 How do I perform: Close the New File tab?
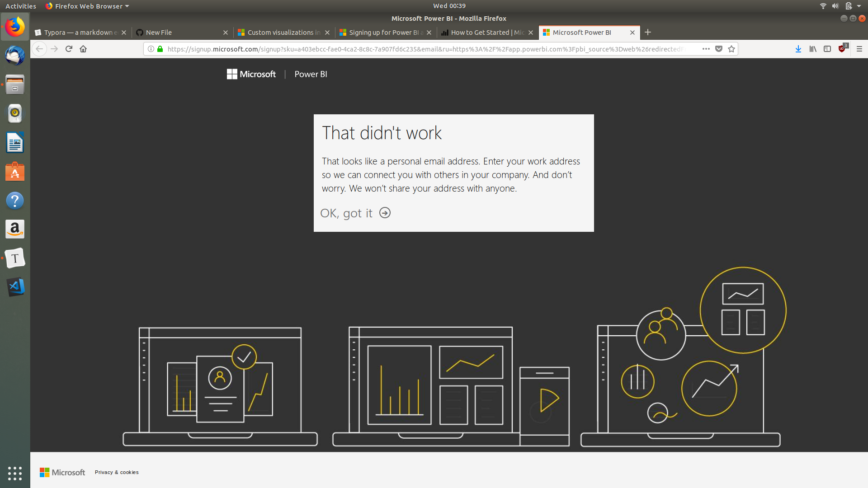pos(226,33)
